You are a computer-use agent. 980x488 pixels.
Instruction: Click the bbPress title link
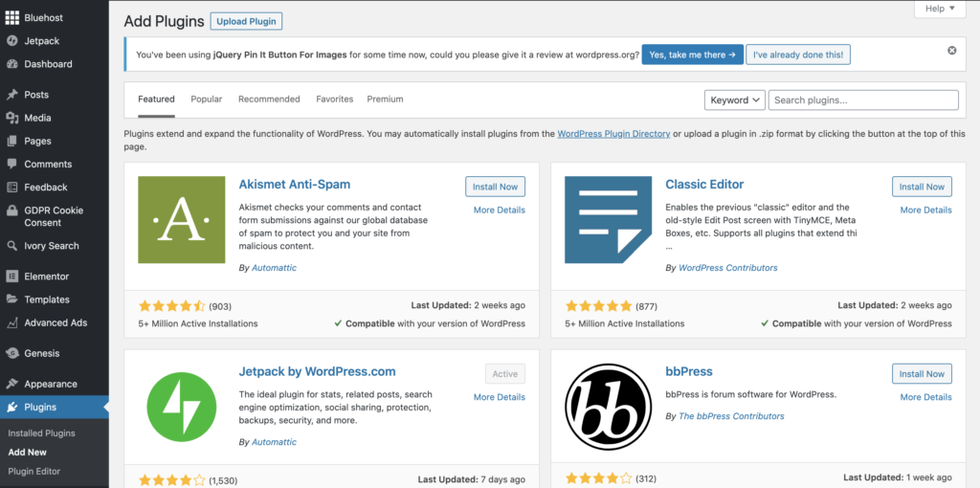689,372
